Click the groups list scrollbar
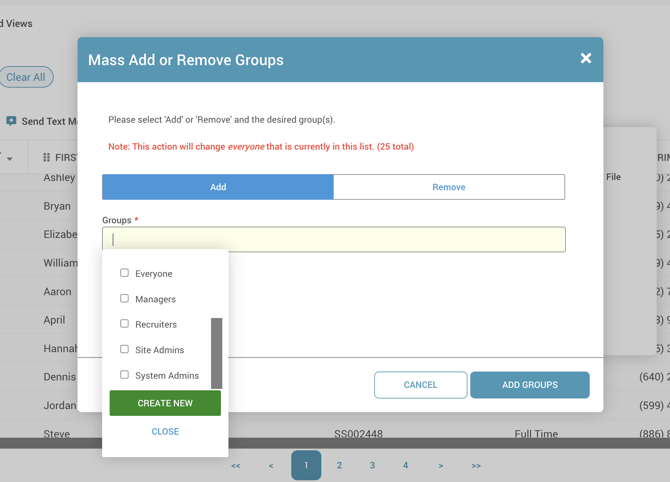Screen dimensions: 670x482 (x=217, y=353)
